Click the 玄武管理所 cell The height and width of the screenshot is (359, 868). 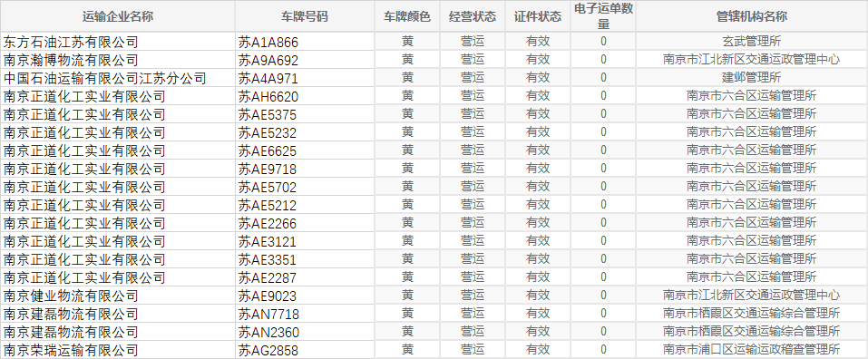pos(752,41)
